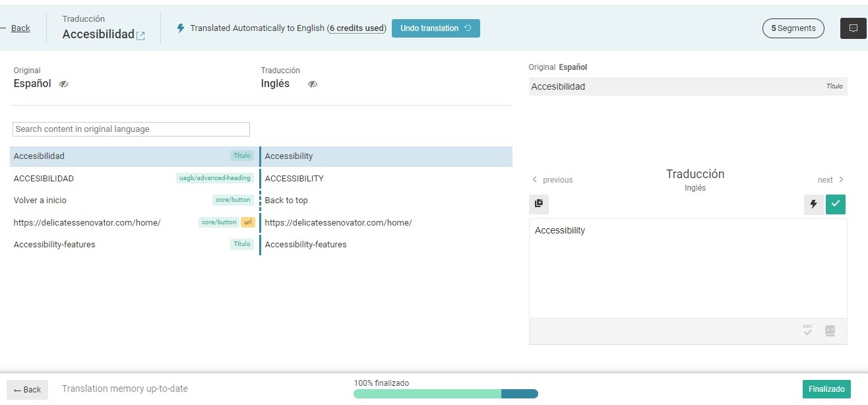Click the top Back link
868x405 pixels.
click(20, 28)
